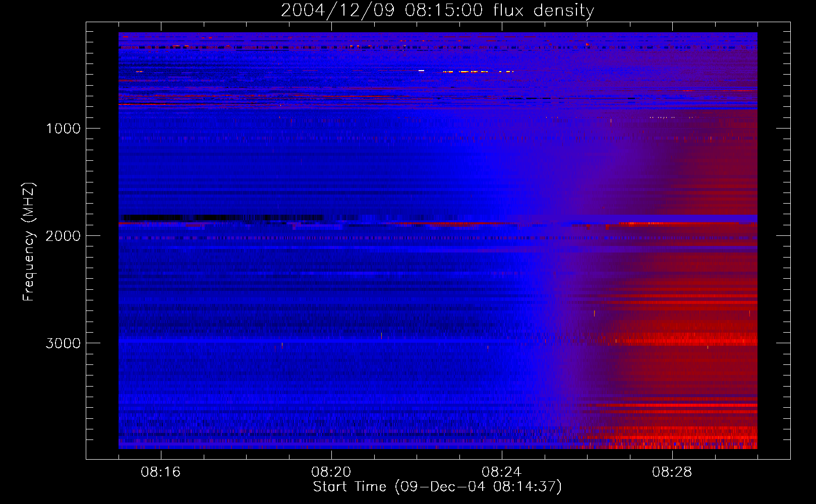
Task: Click the 2000 frequency tick label
Action: (x=63, y=236)
